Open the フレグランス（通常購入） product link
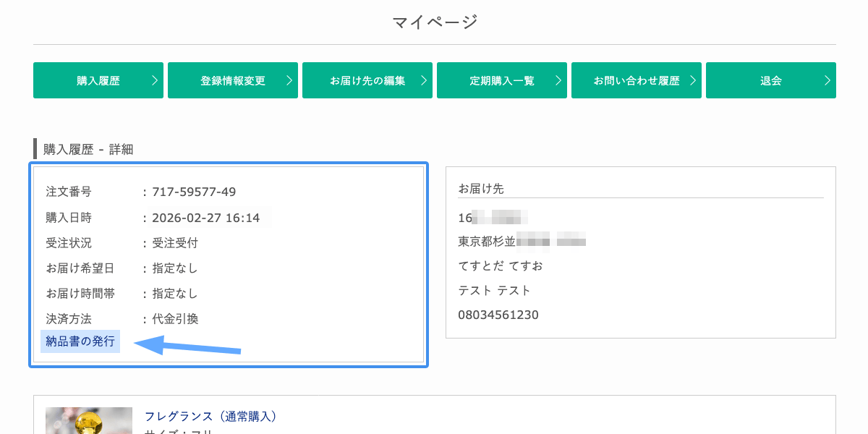Viewport: 868px width, 434px height. pyautogui.click(x=210, y=417)
